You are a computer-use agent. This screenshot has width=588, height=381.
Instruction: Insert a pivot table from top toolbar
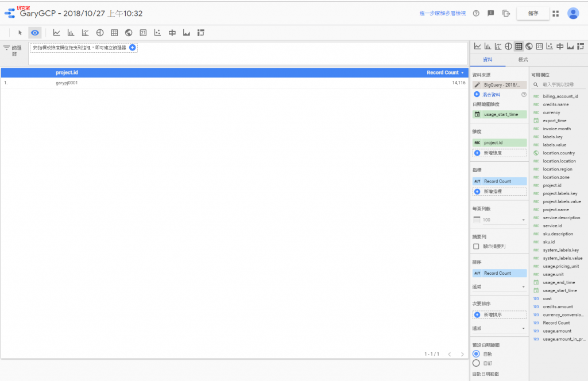click(x=201, y=33)
